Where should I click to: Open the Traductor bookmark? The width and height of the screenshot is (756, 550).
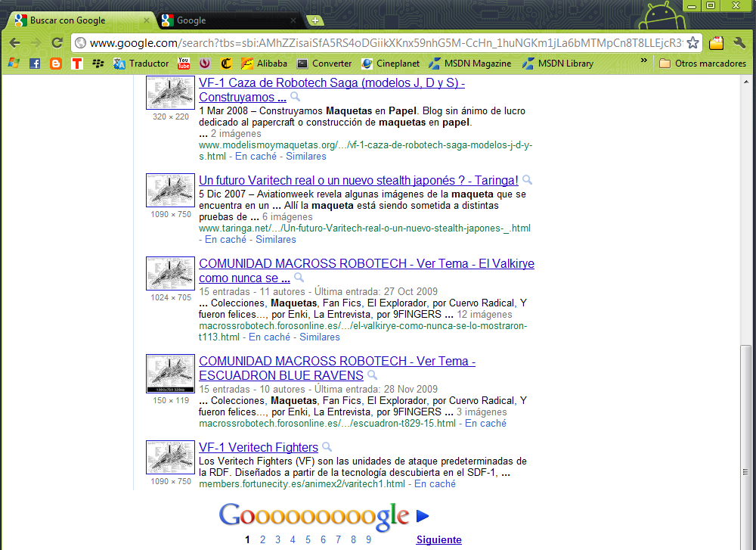pyautogui.click(x=141, y=64)
